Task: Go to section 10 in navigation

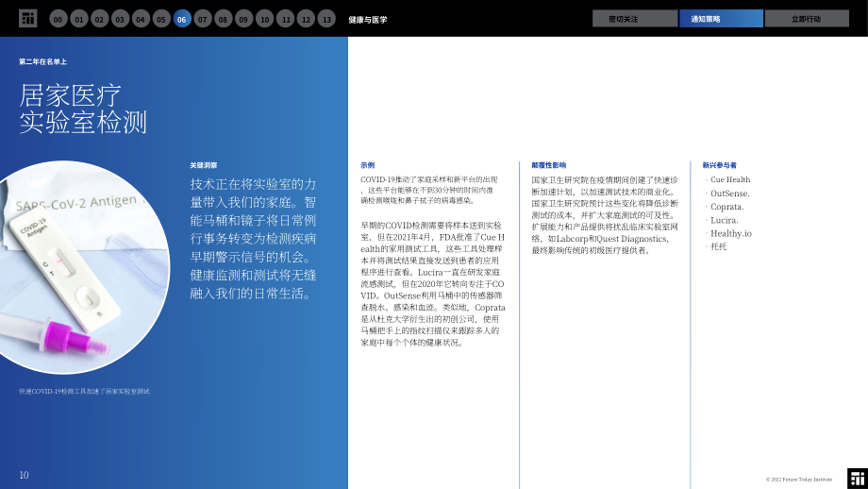Action: tap(264, 19)
